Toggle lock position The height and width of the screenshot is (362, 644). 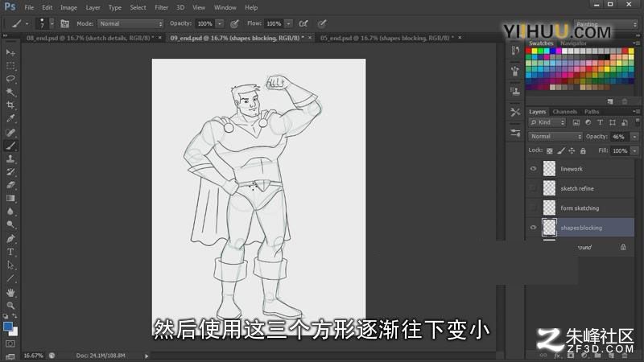click(x=572, y=151)
